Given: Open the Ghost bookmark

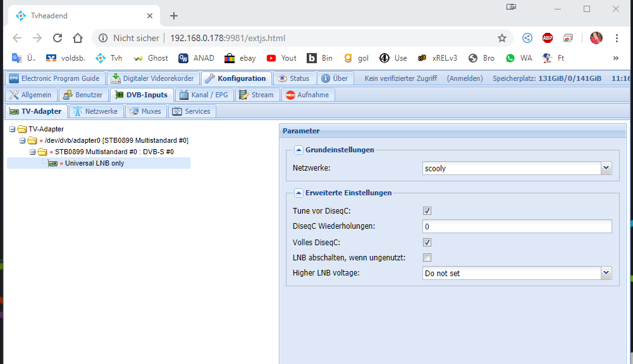Looking at the screenshot, I should pos(151,58).
